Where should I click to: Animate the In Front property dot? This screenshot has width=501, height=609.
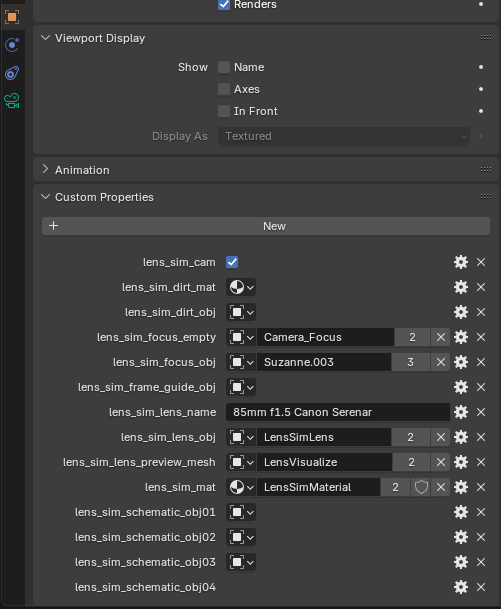(x=481, y=111)
